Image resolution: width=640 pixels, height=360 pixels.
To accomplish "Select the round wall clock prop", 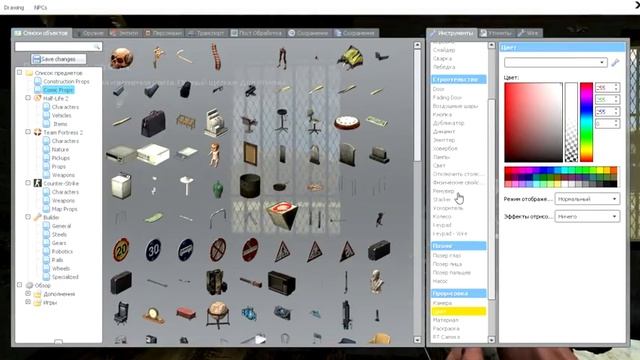I will click(x=347, y=122).
